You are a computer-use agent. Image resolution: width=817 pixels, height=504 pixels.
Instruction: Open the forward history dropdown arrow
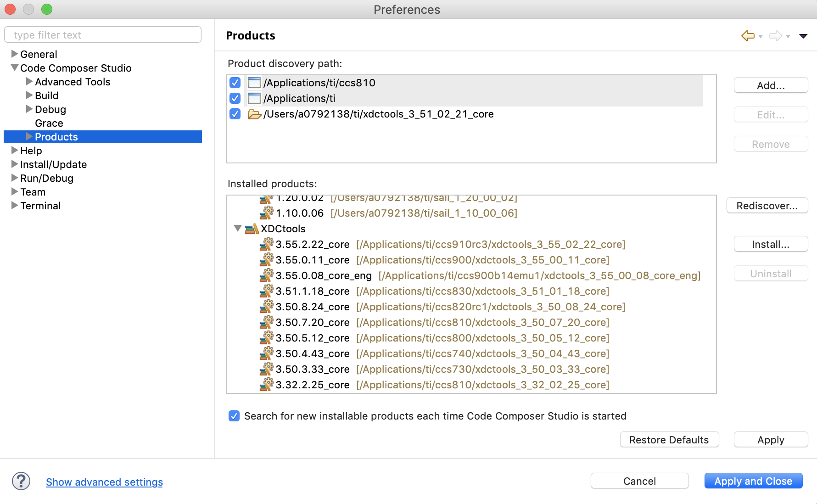(788, 36)
